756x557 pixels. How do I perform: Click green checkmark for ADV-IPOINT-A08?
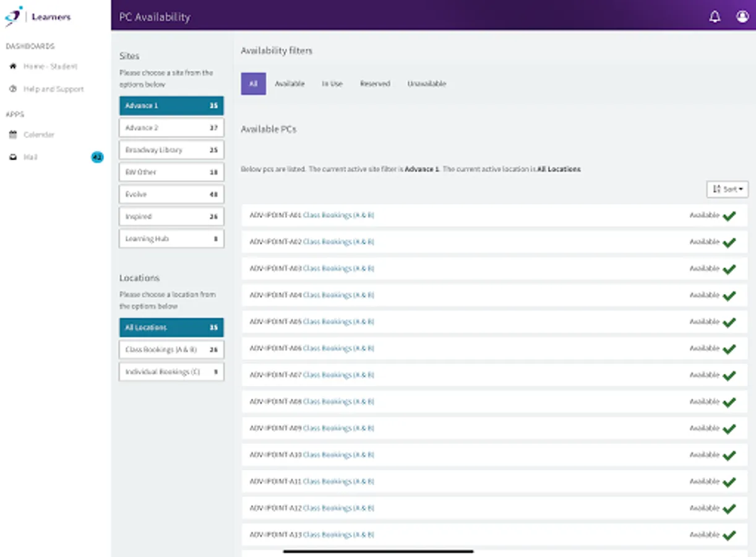point(729,402)
